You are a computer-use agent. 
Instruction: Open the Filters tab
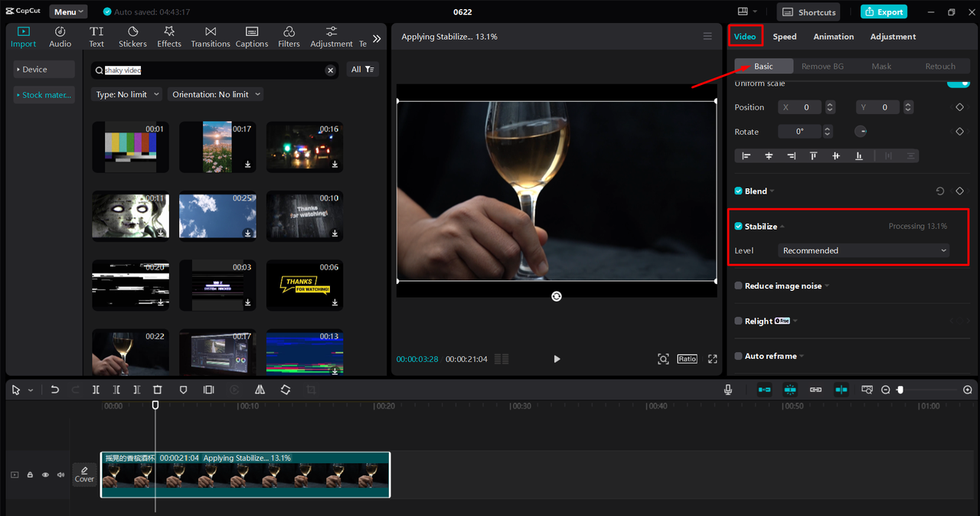(289, 37)
